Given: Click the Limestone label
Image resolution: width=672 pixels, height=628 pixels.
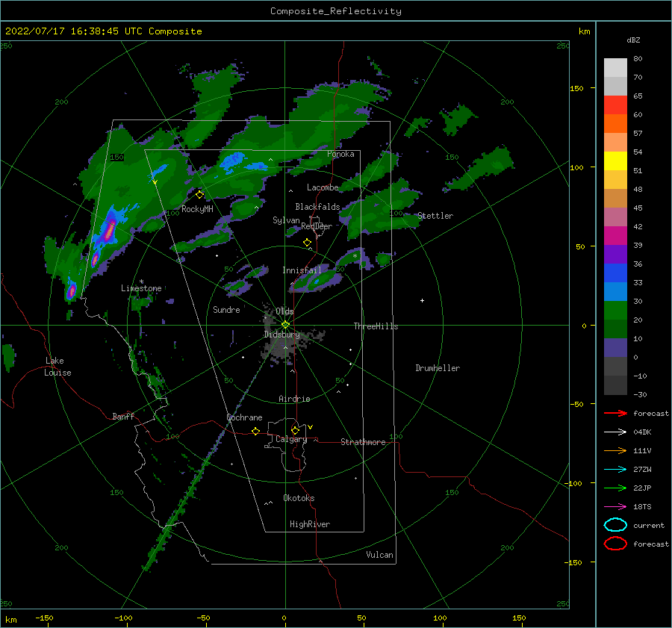Looking at the screenshot, I should (x=141, y=288).
